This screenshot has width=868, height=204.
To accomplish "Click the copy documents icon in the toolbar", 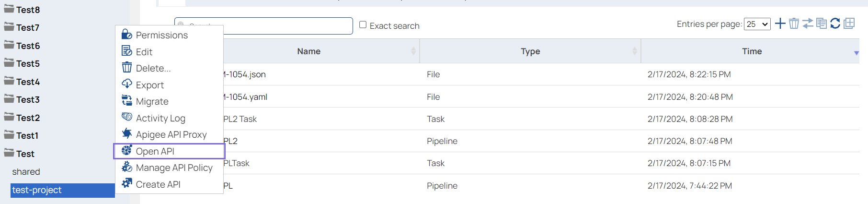I will click(822, 24).
